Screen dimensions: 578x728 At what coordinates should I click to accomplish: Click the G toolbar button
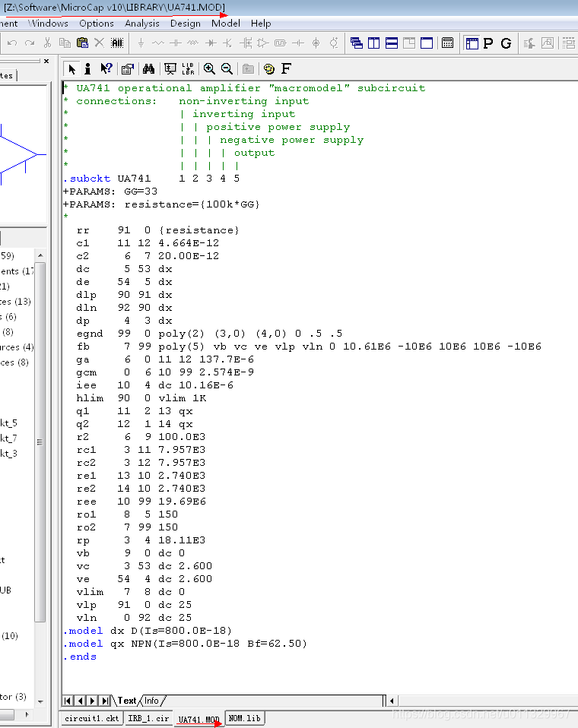(x=506, y=43)
